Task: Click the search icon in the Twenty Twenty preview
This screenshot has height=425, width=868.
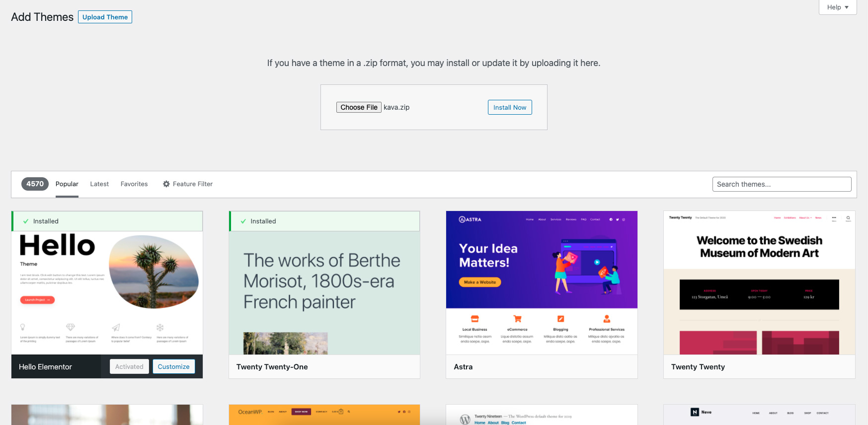Action: pyautogui.click(x=848, y=218)
